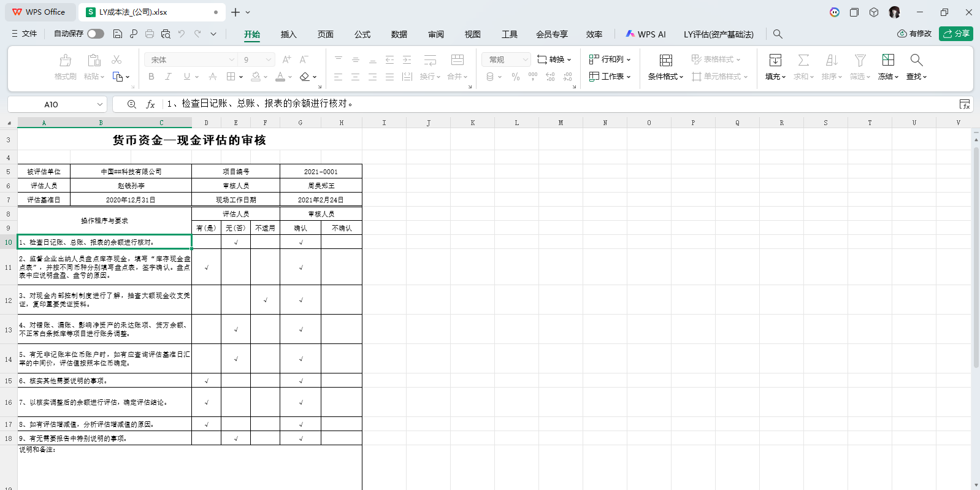Expand the quick access toolbar customize chevron

[213, 34]
